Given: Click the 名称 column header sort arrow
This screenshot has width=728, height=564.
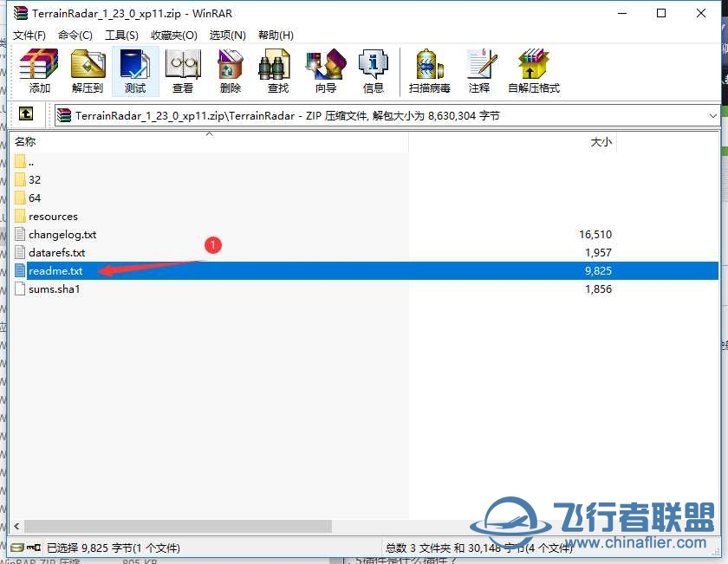Looking at the screenshot, I should [x=209, y=136].
